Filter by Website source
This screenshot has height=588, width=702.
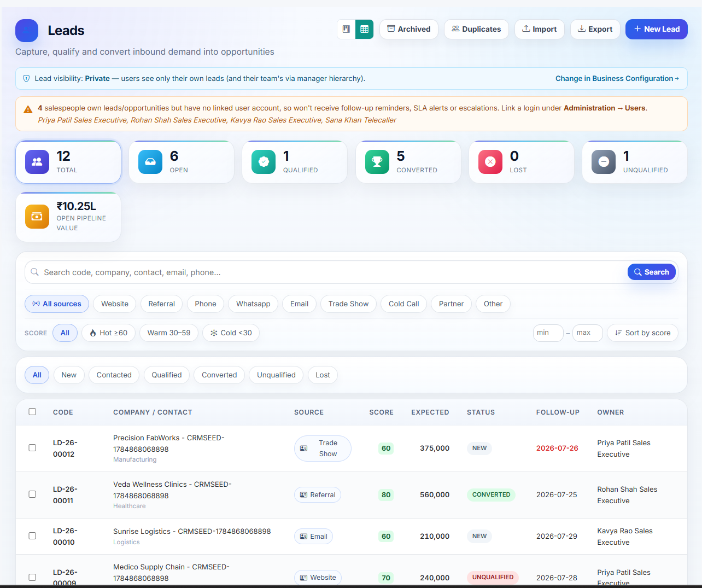(x=115, y=304)
